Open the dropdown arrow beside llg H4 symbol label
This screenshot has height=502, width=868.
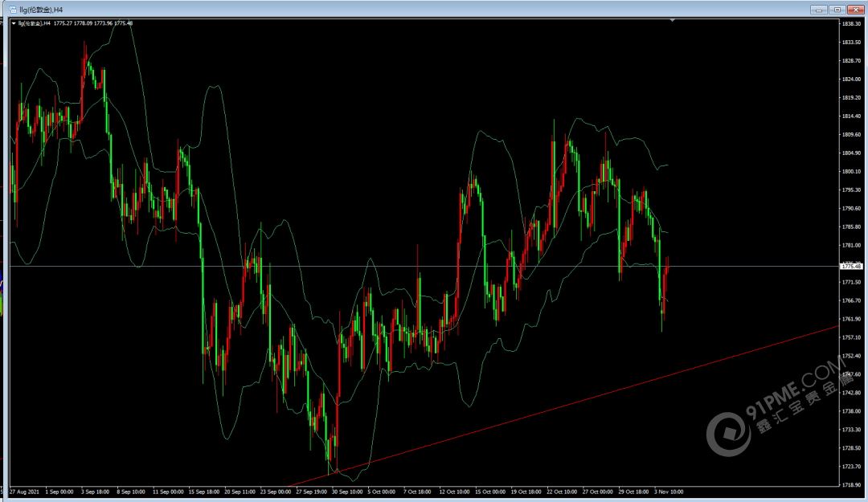pyautogui.click(x=14, y=23)
